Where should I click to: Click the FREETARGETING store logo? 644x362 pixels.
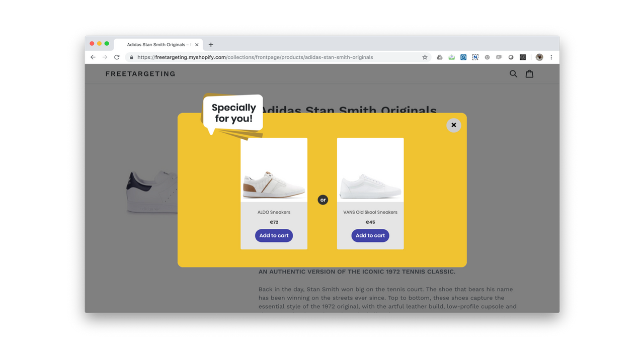coord(140,73)
